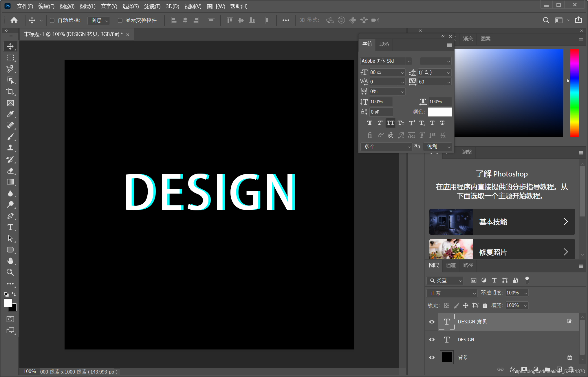Open the 正常 blend mode dropdown
The width and height of the screenshot is (588, 377).
[x=452, y=293]
